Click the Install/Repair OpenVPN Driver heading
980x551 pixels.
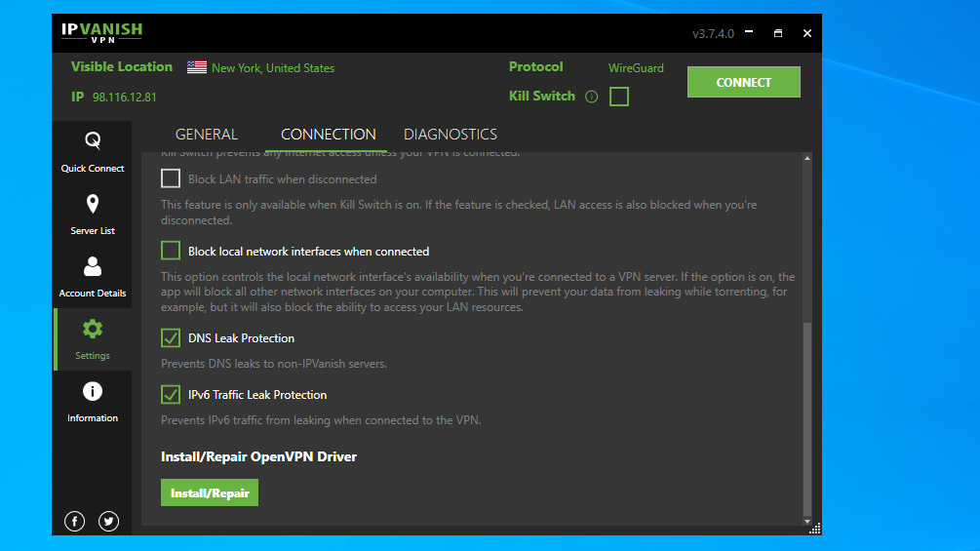258,456
